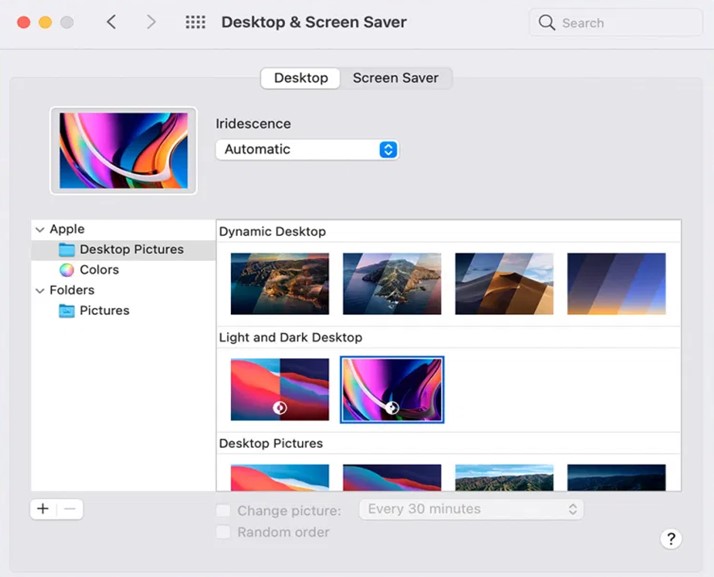Switch to the Screen Saver tab
Image resolution: width=714 pixels, height=577 pixels.
pos(395,78)
